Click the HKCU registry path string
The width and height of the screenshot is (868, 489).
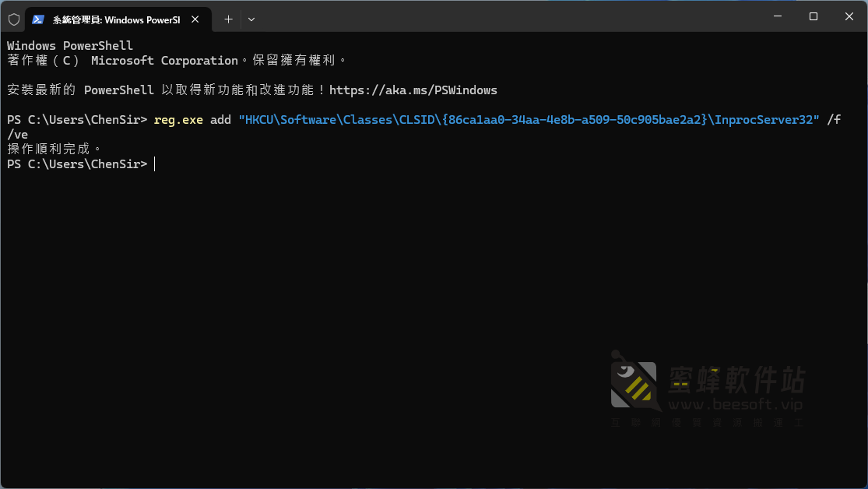[x=529, y=120]
